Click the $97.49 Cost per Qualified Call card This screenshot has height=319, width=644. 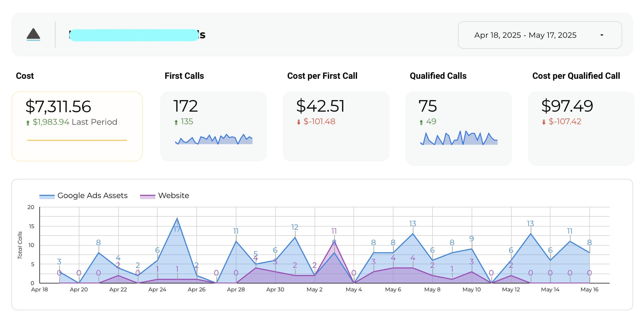pyautogui.click(x=581, y=129)
